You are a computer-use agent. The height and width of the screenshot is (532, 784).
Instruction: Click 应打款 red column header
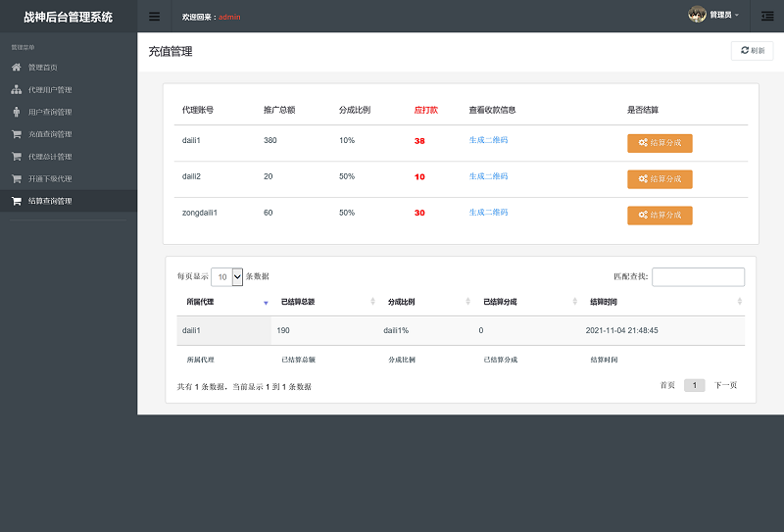[426, 110]
